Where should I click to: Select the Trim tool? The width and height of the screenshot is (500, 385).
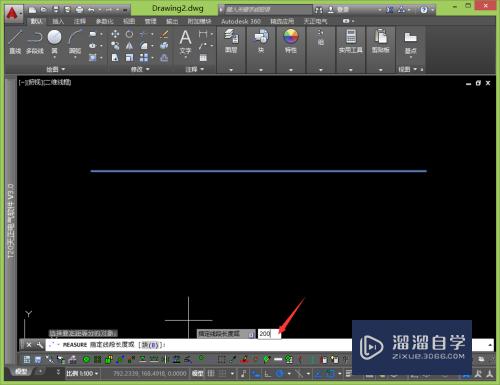[143, 34]
